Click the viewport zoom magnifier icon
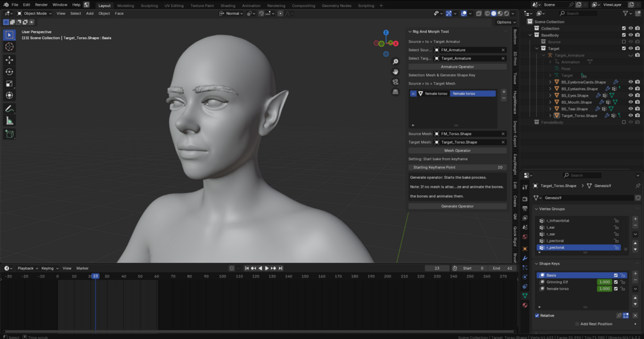The width and height of the screenshot is (644, 339). pyautogui.click(x=395, y=62)
